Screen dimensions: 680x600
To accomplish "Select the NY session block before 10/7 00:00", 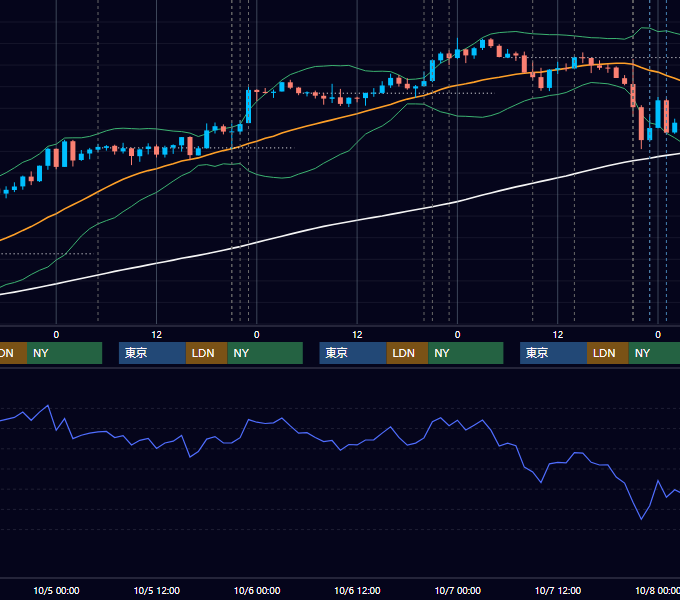I will tap(466, 353).
